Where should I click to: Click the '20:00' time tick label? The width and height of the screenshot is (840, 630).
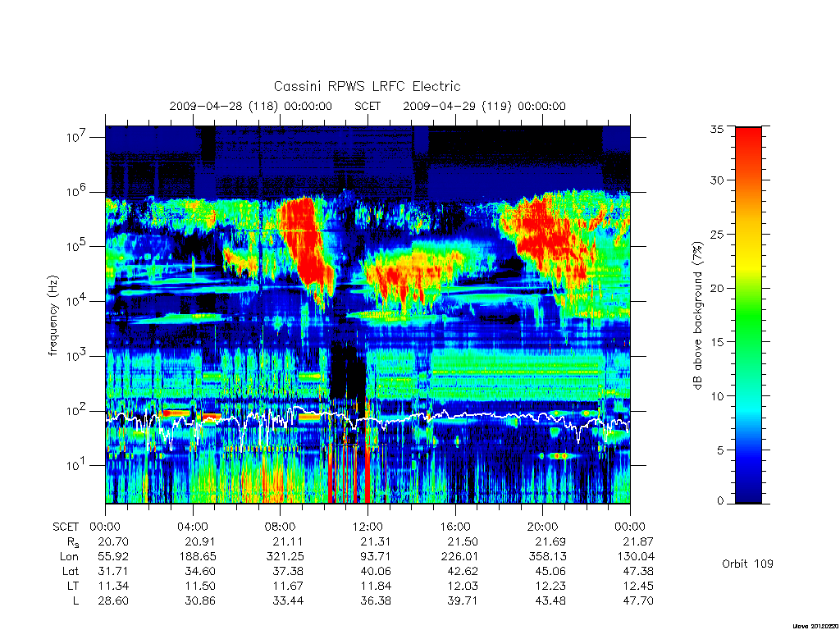pos(543,527)
